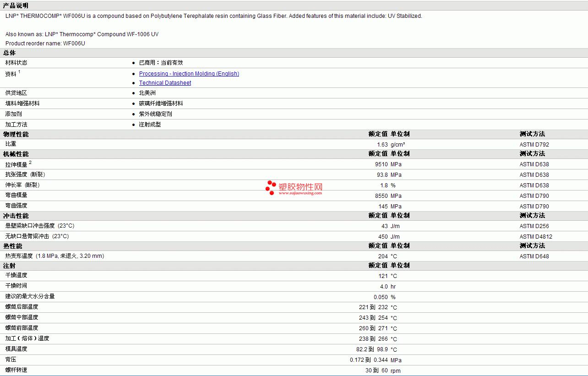
Task: Select the 8550 flexural modulus value
Action: click(381, 196)
